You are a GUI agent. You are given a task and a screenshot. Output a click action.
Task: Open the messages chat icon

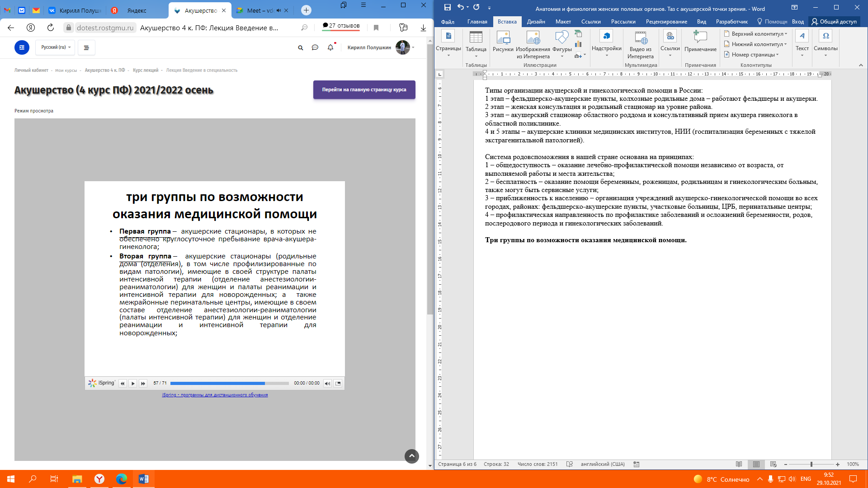[x=315, y=47]
